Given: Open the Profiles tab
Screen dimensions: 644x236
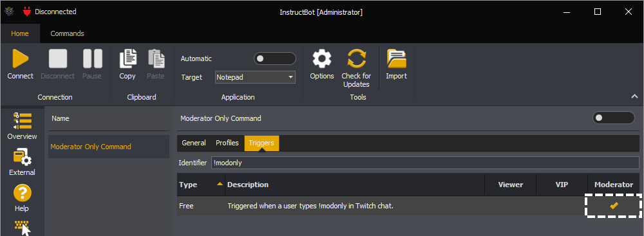Looking at the screenshot, I should coord(227,143).
